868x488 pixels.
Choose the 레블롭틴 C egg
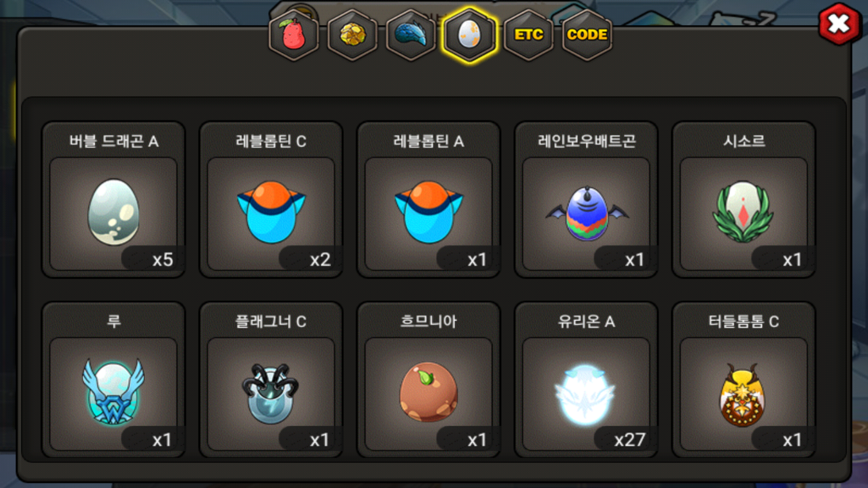click(x=271, y=199)
